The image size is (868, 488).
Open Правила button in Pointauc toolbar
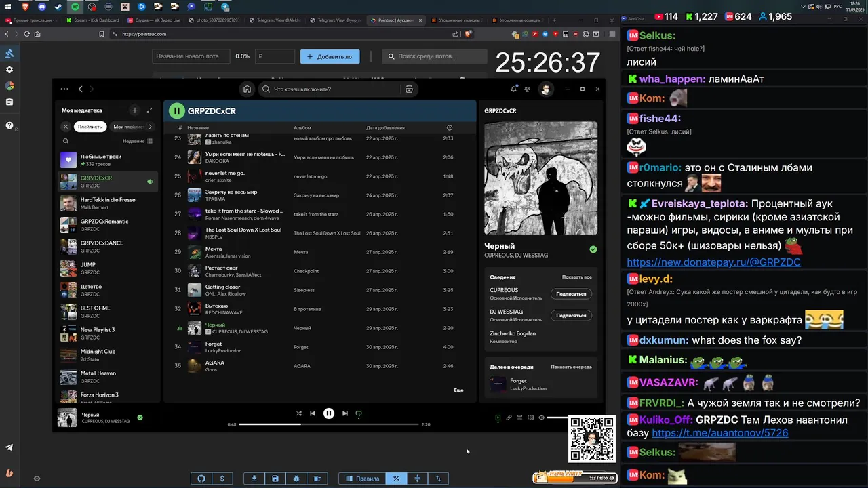(x=362, y=479)
